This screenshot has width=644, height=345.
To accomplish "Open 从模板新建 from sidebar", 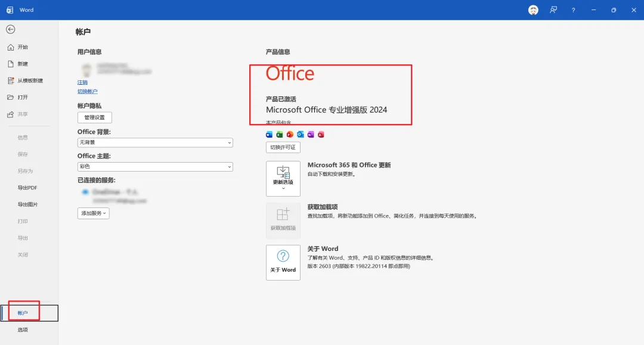I will [29, 81].
